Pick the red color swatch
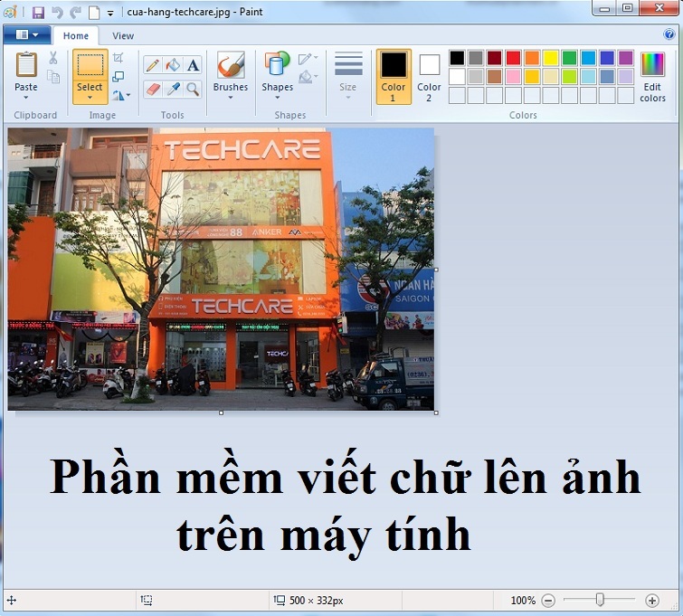 pos(513,58)
